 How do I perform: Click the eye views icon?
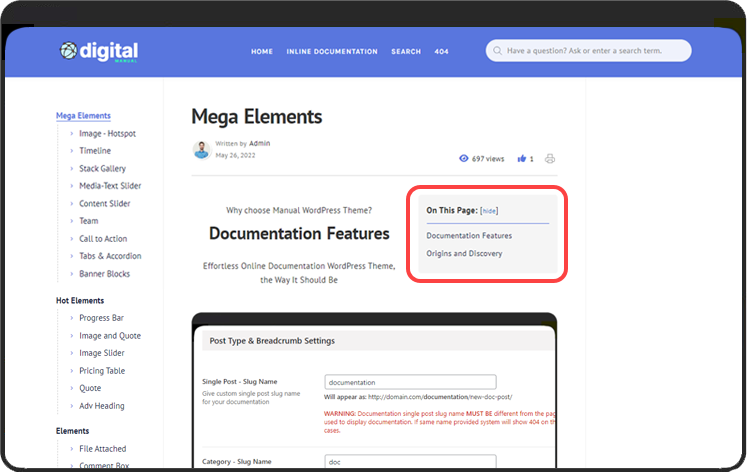[463, 159]
